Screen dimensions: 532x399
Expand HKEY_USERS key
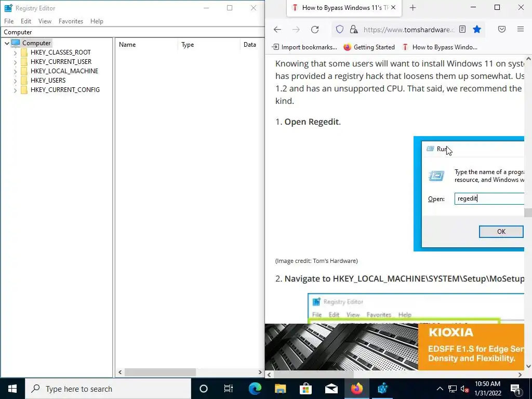tap(15, 81)
